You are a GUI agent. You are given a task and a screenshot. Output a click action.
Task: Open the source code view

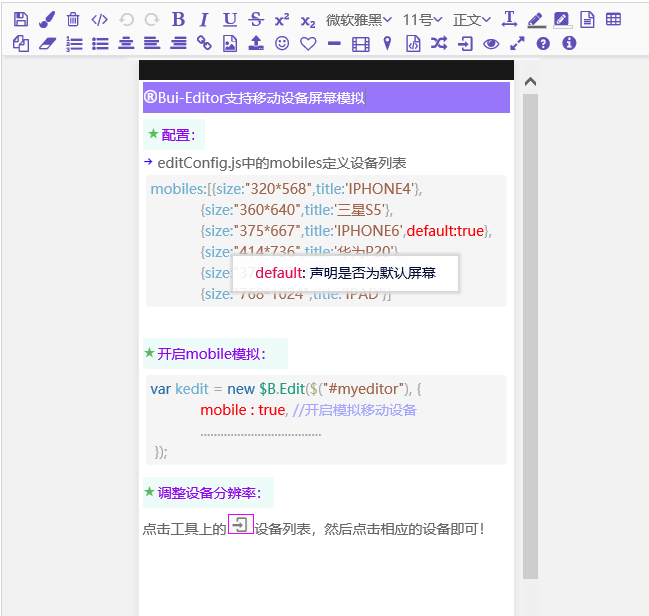tap(99, 19)
